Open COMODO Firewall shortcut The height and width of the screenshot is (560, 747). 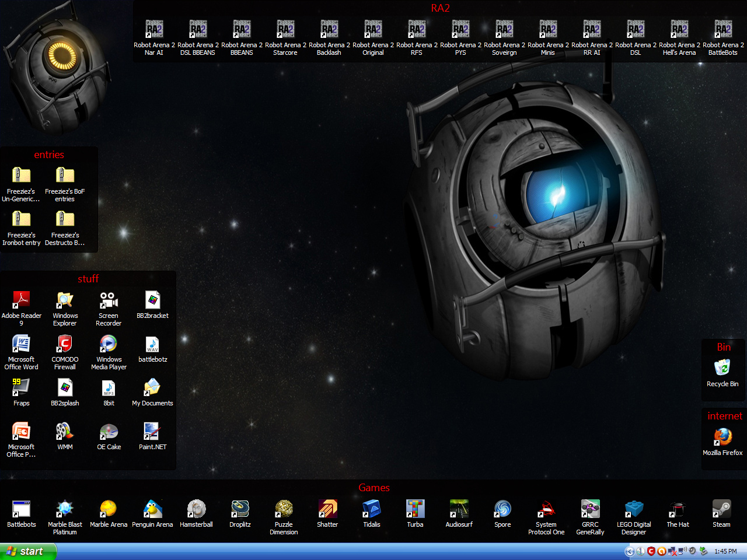65,344
